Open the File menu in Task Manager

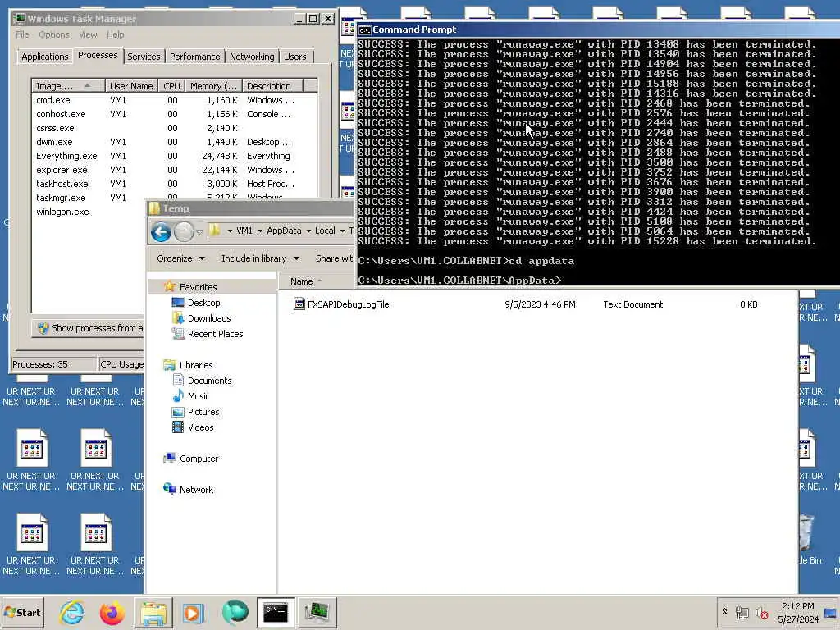click(x=22, y=34)
